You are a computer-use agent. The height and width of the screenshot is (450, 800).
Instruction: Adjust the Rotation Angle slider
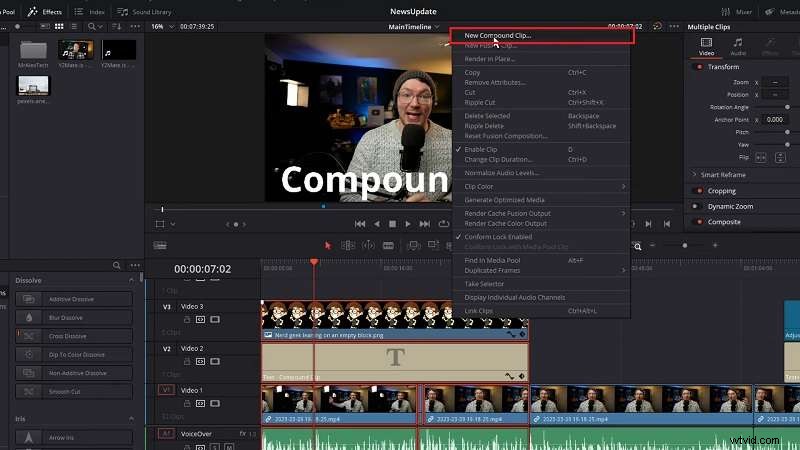click(787, 107)
